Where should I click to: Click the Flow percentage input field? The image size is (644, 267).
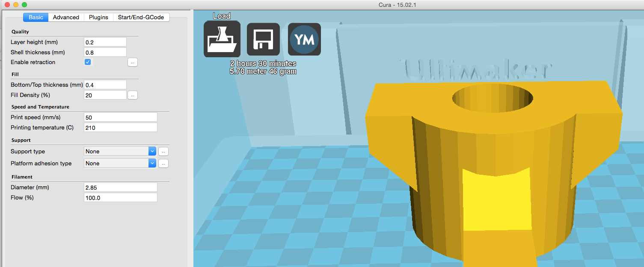tap(121, 197)
